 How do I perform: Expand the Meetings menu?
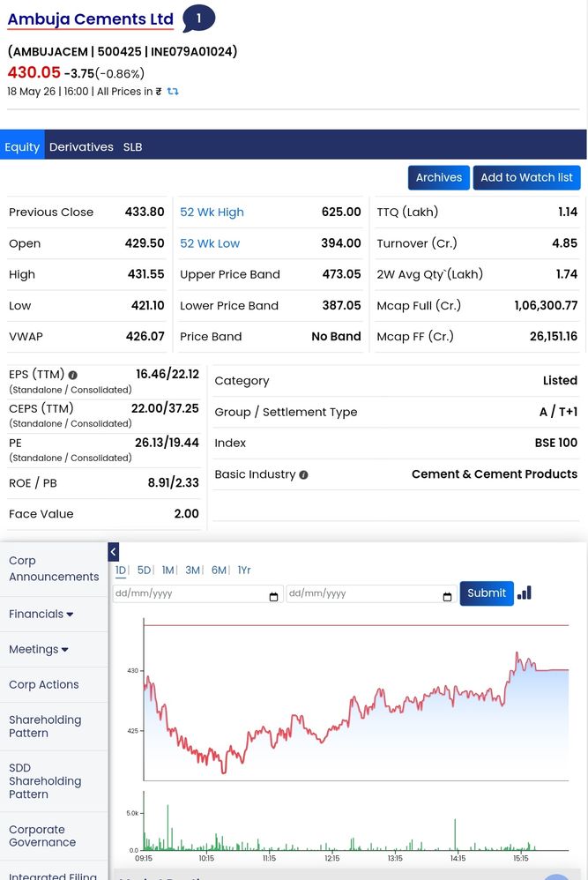[x=39, y=649]
